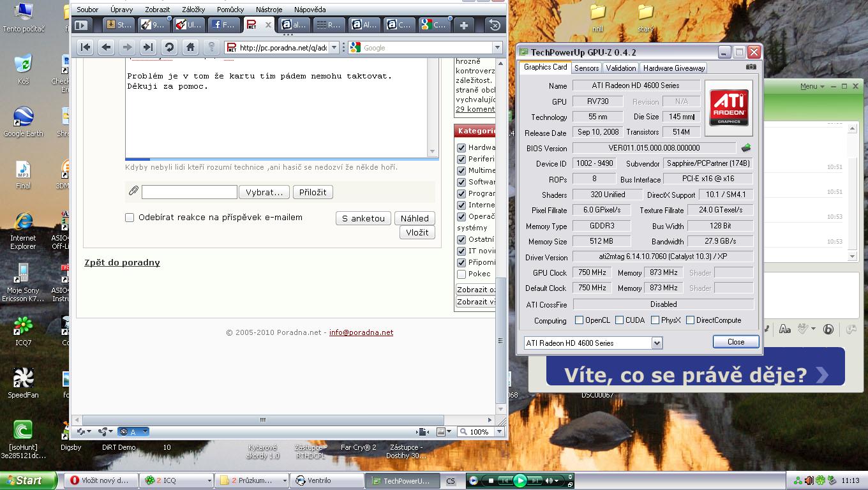Click the GPU-Z camera screenshot icon
The image size is (868, 490).
[x=751, y=67]
